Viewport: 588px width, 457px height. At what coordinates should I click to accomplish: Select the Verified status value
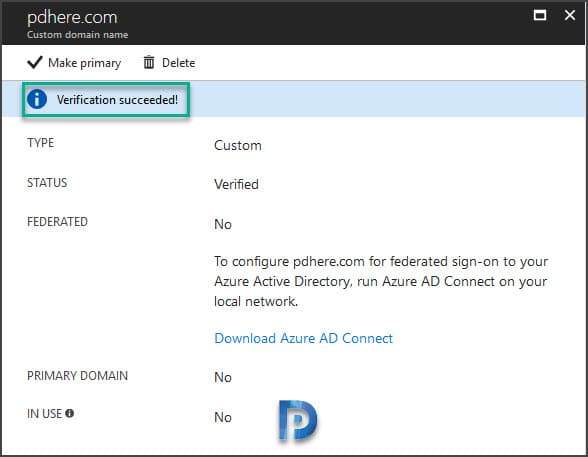tap(236, 184)
